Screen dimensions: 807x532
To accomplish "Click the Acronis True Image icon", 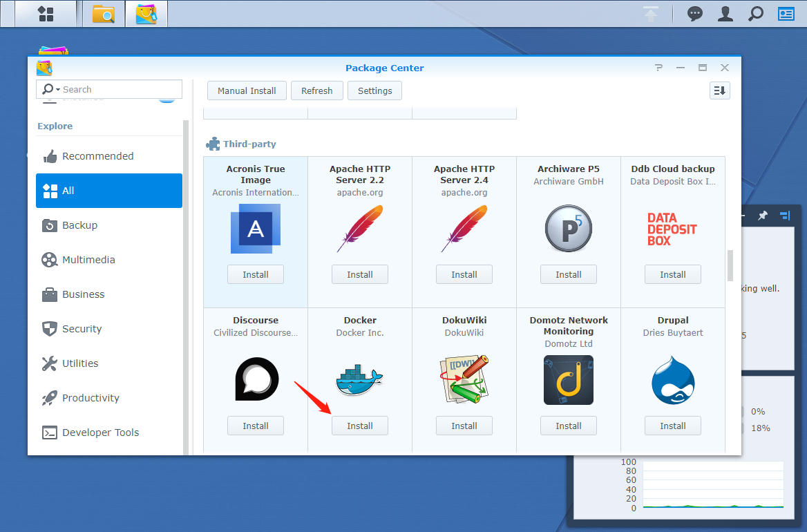I will (255, 229).
